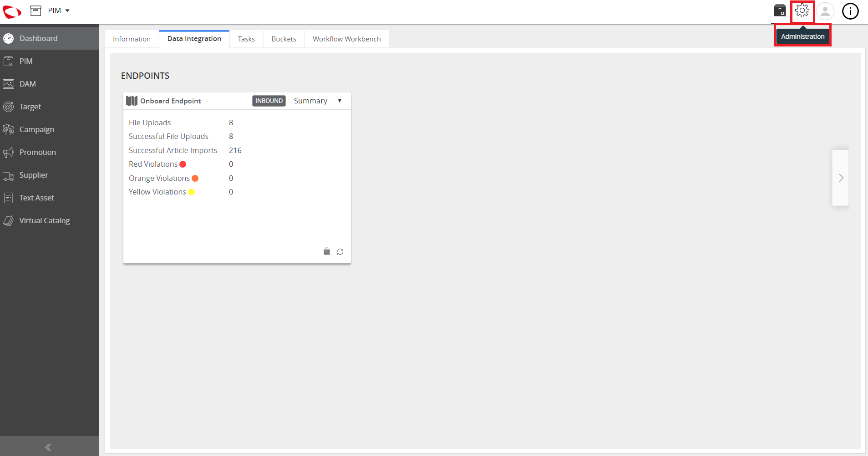The width and height of the screenshot is (868, 456).
Task: Click the Onboard Endpoint title
Action: point(171,101)
